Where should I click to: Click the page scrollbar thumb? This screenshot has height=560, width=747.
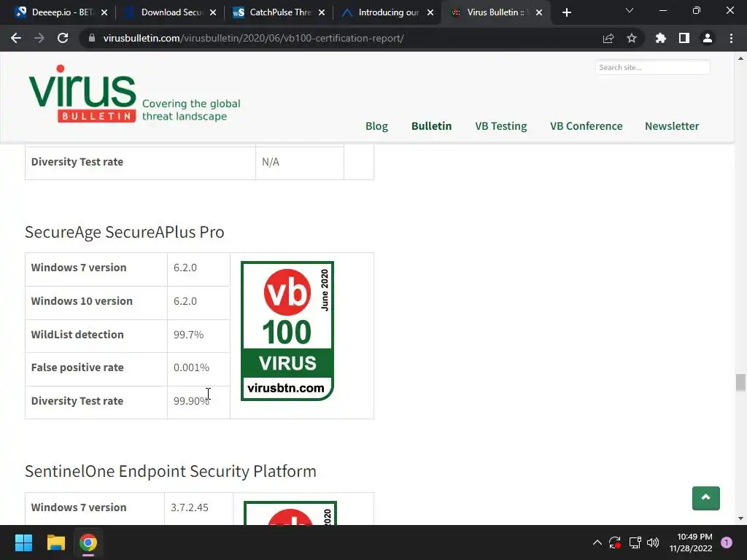[x=740, y=382]
